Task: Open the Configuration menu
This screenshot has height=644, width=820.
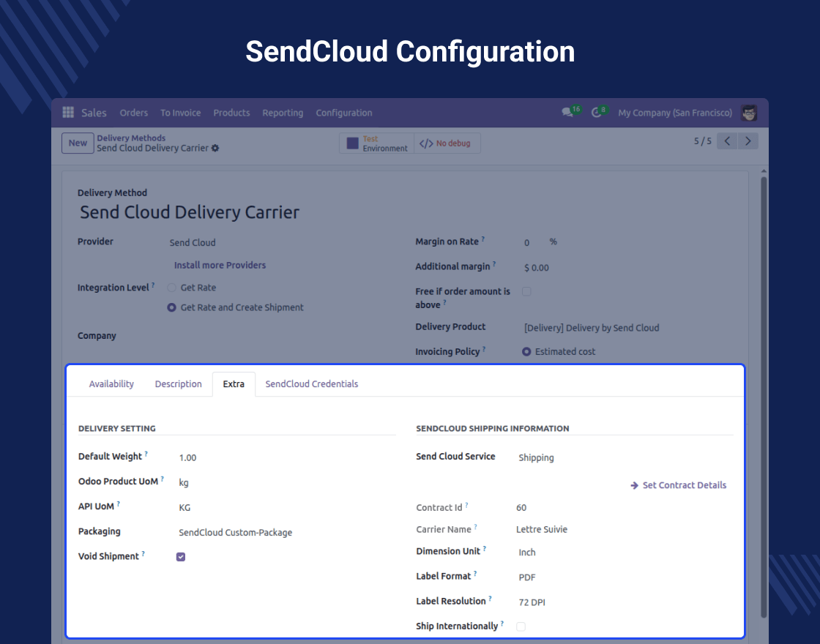Action: [x=344, y=113]
